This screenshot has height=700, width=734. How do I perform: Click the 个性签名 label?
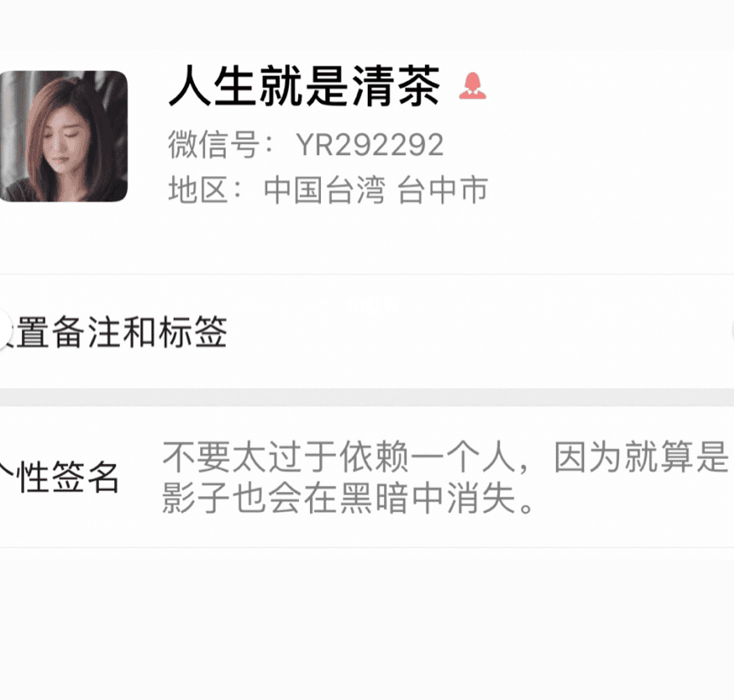59,477
